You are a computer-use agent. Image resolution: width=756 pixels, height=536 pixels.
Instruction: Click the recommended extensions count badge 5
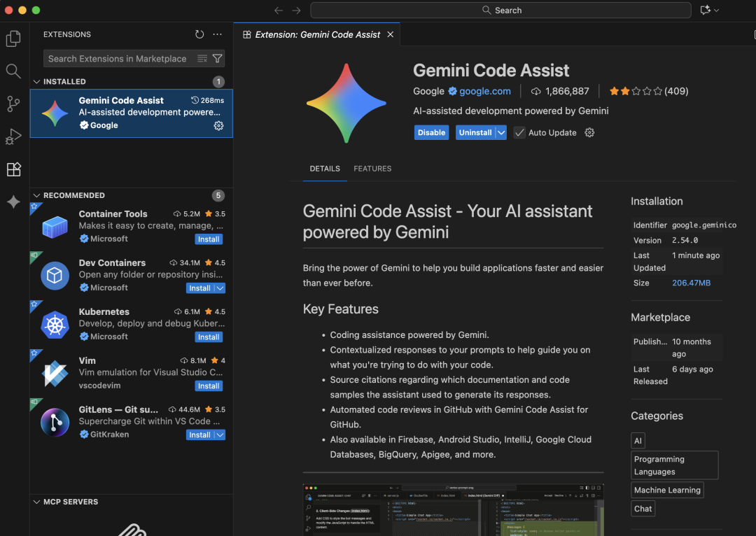point(218,195)
